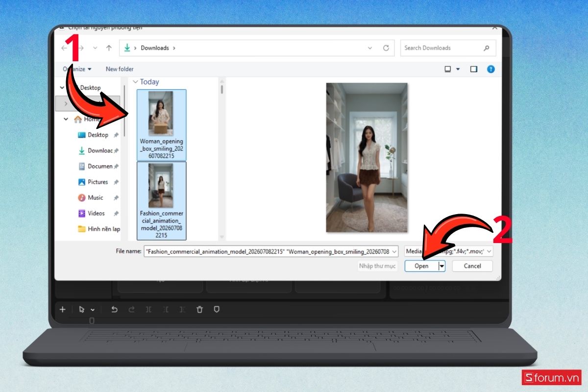Select Downloads breadcrumb in address bar
This screenshot has width=588, height=392.
click(155, 48)
